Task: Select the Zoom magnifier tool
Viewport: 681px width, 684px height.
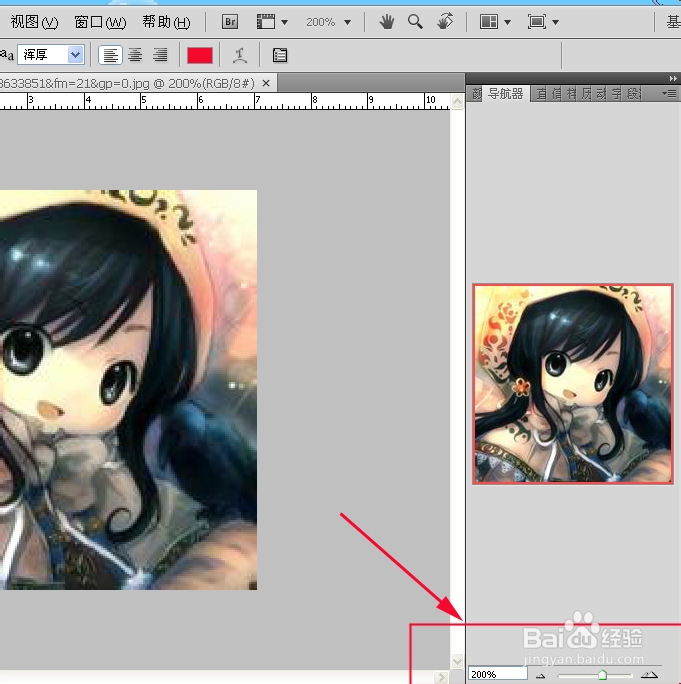Action: tap(415, 21)
